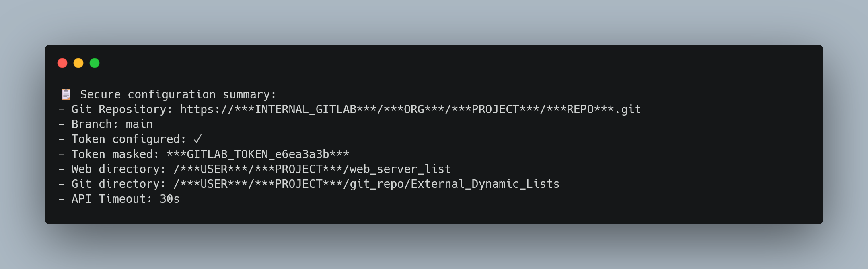The image size is (868, 269).
Task: Click the Secure configuration summary heading
Action: [x=178, y=95]
